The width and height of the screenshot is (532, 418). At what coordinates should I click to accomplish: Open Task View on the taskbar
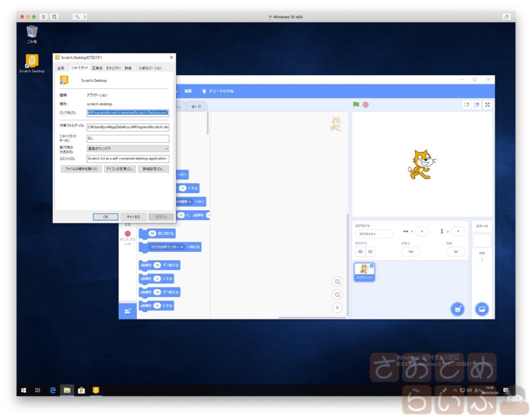[x=37, y=390]
